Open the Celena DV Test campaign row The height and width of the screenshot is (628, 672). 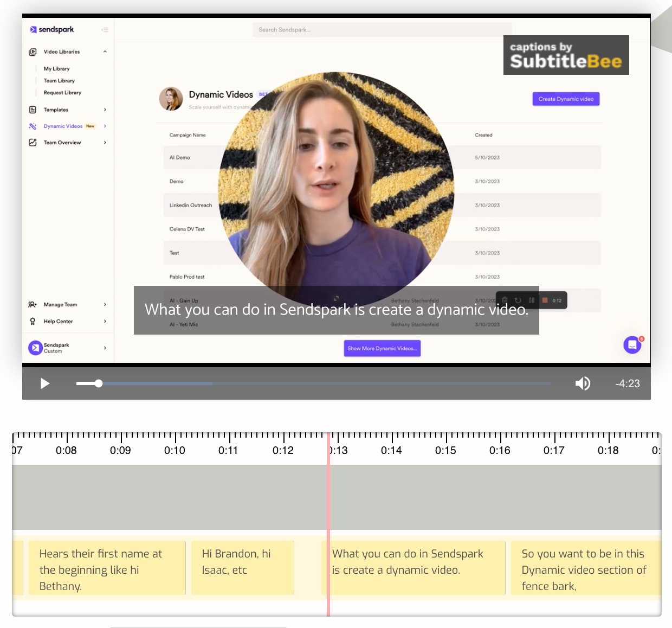382,229
